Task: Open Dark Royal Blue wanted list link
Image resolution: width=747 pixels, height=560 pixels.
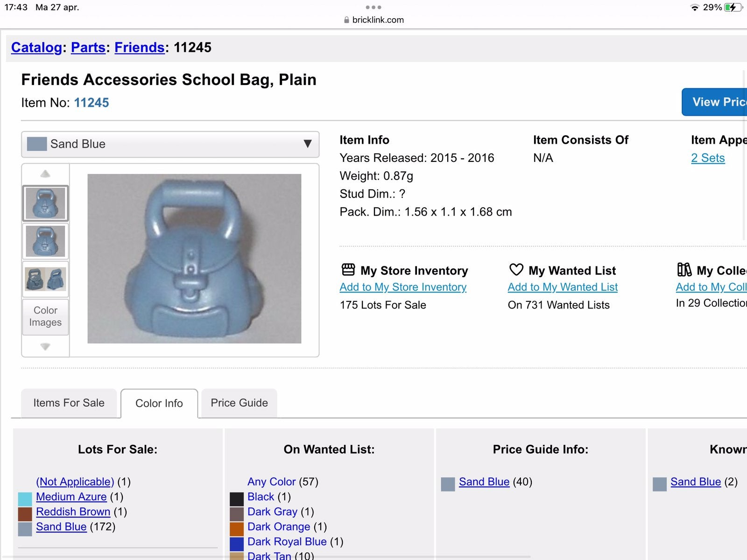Action: [x=287, y=541]
